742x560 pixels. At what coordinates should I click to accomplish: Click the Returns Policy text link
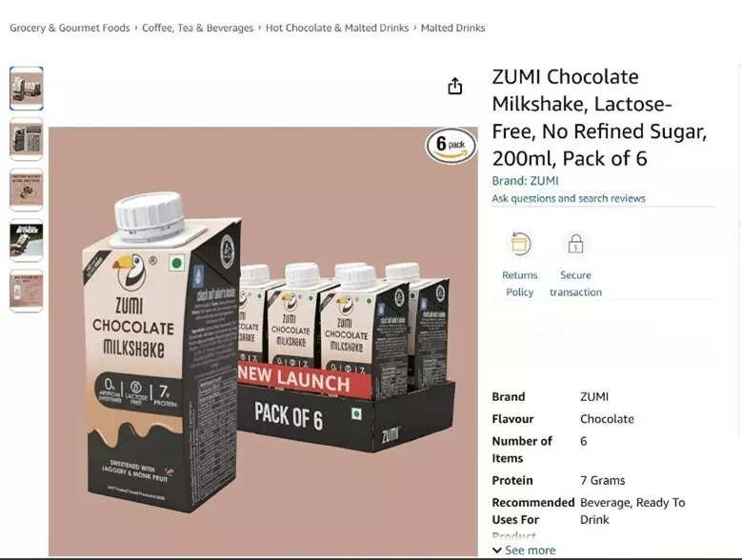click(x=520, y=283)
